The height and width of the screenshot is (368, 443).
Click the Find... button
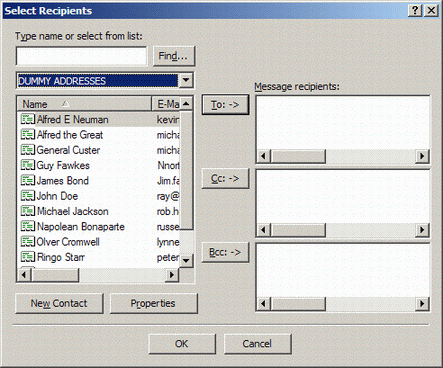point(173,56)
